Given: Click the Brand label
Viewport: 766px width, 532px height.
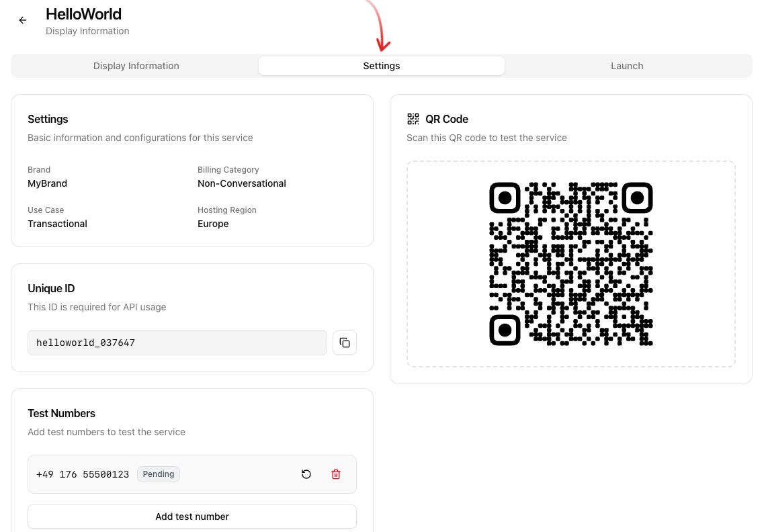Looking at the screenshot, I should coord(39,169).
